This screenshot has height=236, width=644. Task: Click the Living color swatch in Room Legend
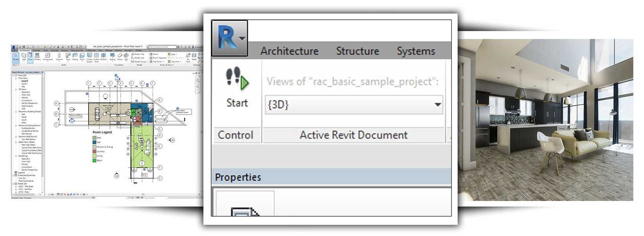coord(94,156)
